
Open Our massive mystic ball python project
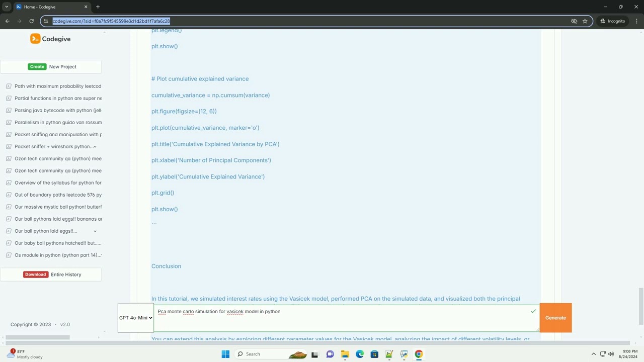click(x=58, y=207)
